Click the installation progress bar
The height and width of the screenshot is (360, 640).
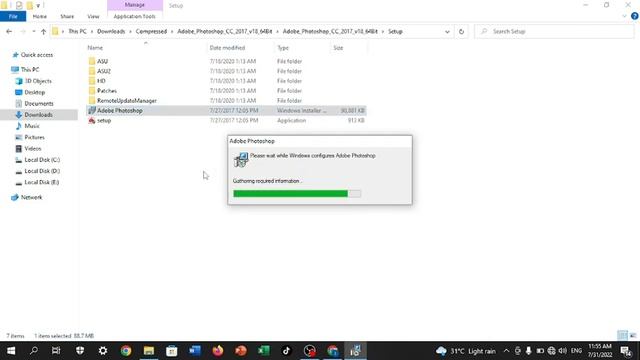coord(297,193)
